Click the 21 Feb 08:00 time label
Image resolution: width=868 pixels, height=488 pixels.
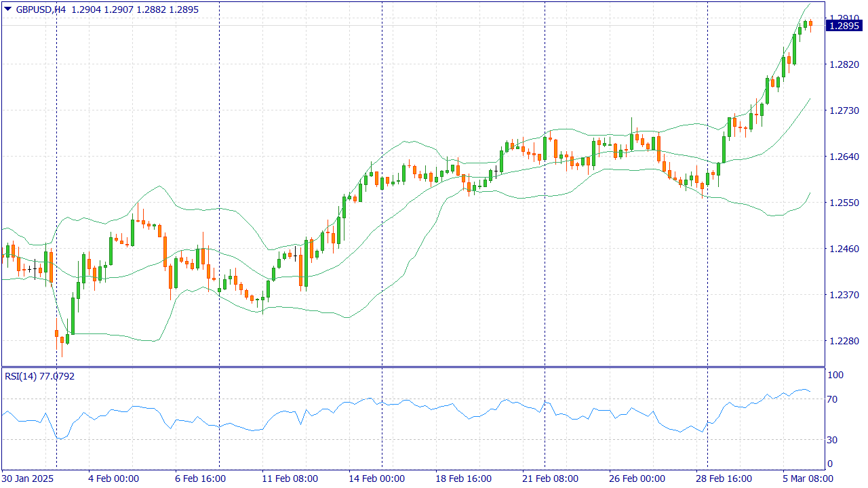point(550,479)
